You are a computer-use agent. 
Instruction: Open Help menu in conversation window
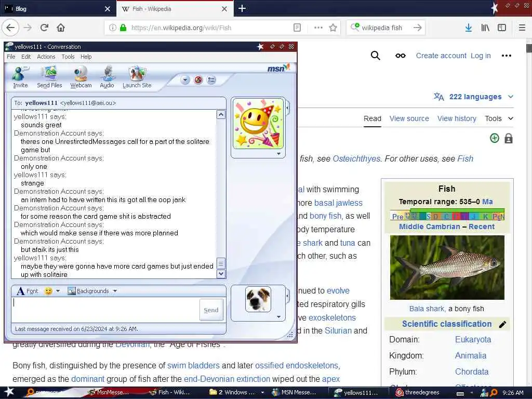(x=86, y=57)
